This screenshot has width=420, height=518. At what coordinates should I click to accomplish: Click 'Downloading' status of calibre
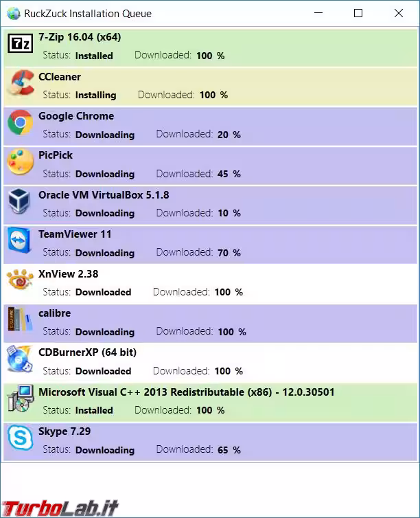point(105,332)
